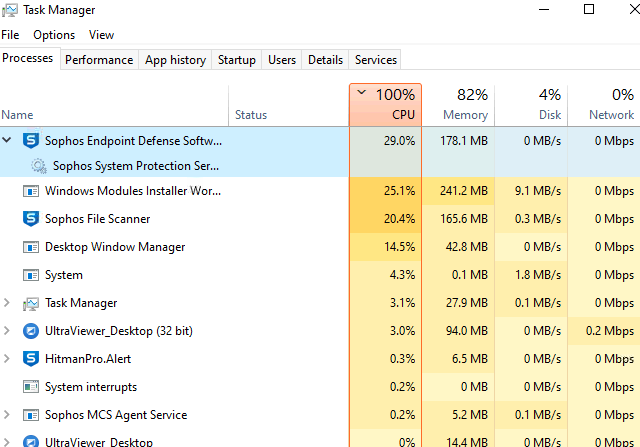Open the Options menu
Viewport: 640px width, 447px height.
click(x=54, y=35)
